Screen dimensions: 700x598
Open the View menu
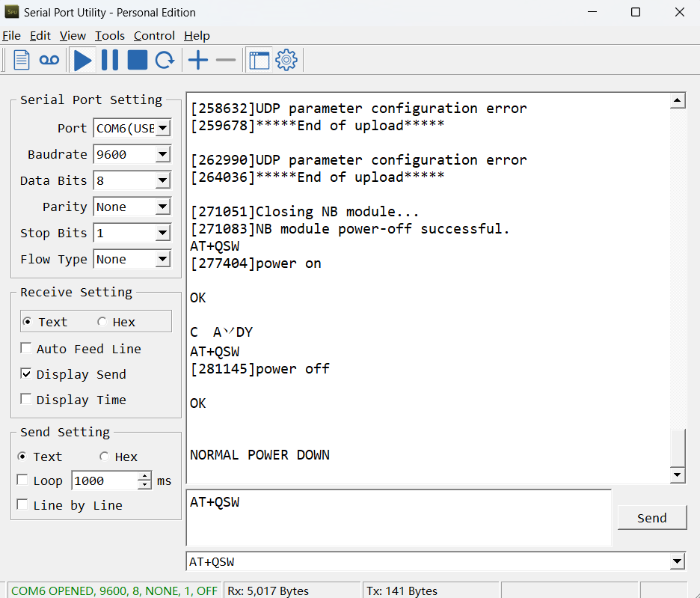[x=73, y=36]
